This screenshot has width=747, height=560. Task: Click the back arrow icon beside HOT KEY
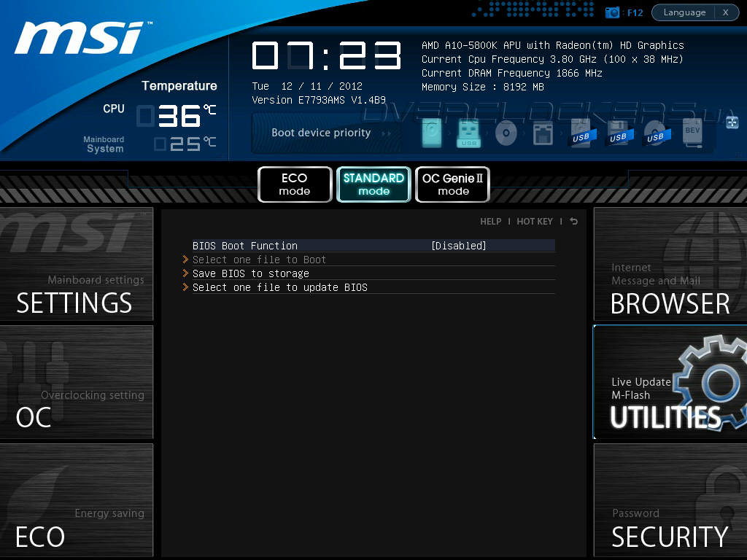573,221
